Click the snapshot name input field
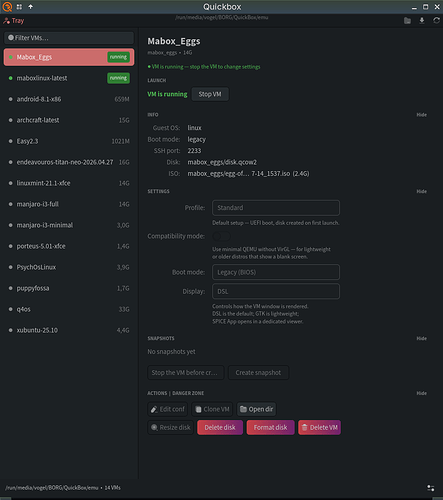 [186, 373]
